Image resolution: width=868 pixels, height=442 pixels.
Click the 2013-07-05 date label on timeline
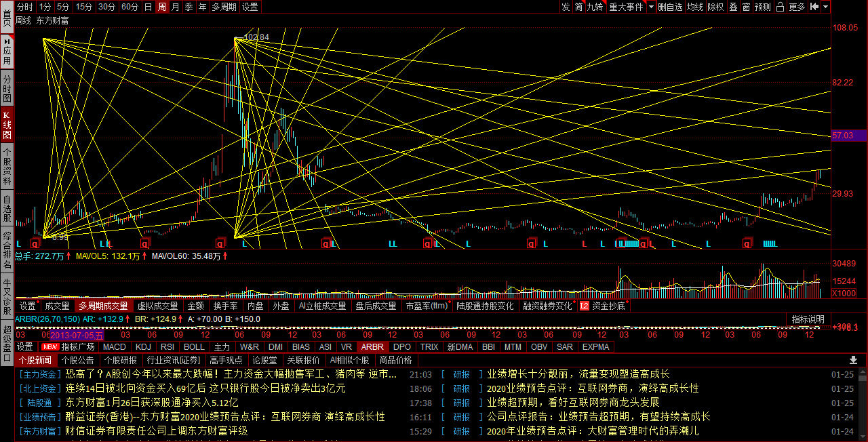pos(77,335)
